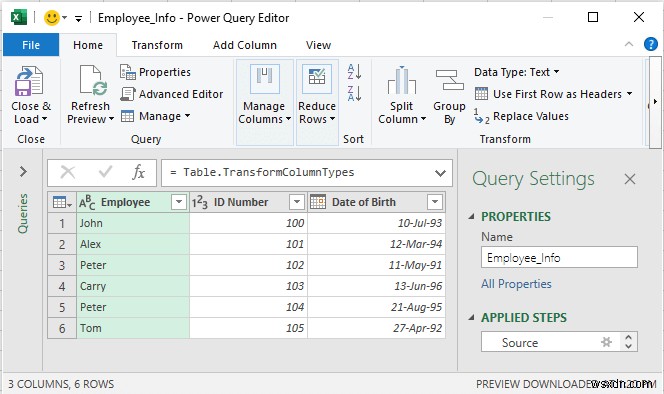Click the Split Column icon
The image size is (664, 394).
401,80
